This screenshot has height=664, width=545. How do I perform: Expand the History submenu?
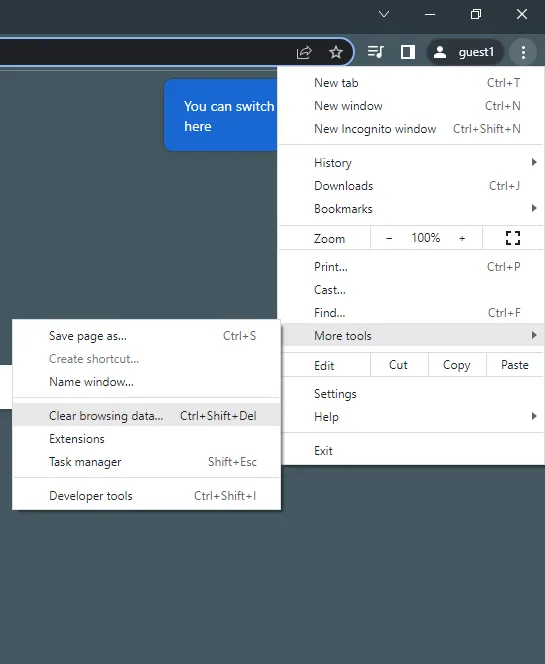pos(411,163)
